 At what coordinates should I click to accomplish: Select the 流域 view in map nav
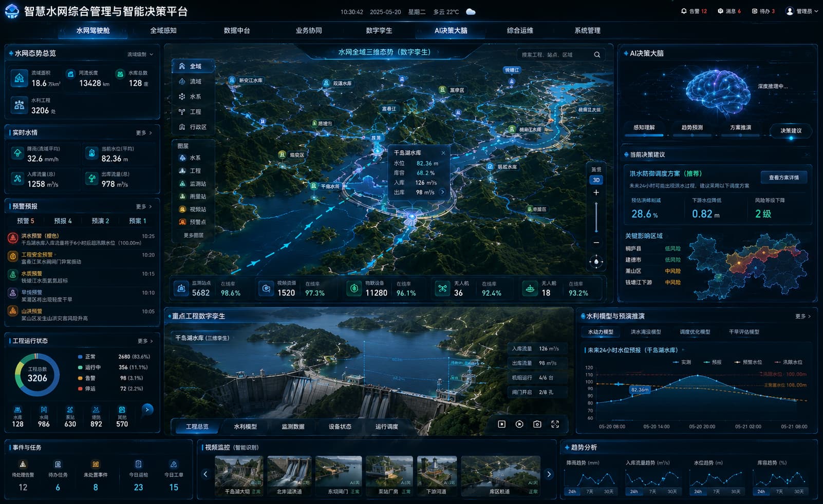[x=190, y=82]
